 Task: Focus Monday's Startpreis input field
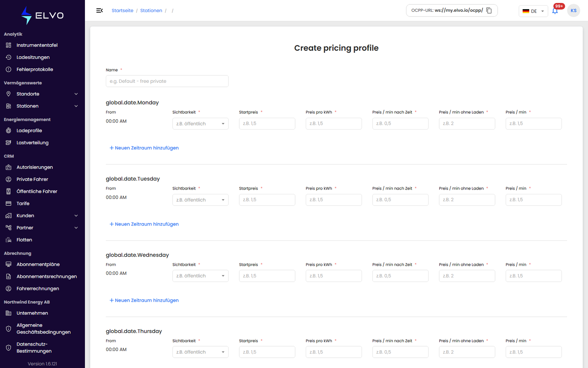[267, 124]
